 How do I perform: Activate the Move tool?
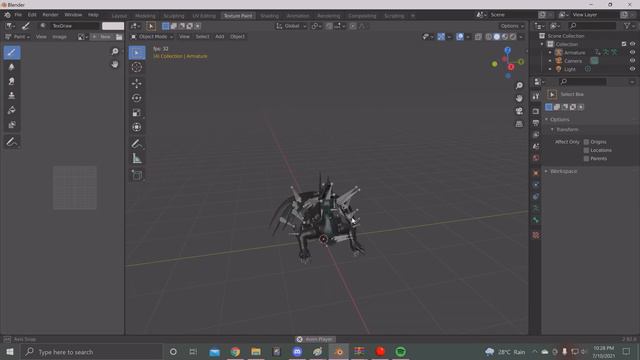pos(137,84)
